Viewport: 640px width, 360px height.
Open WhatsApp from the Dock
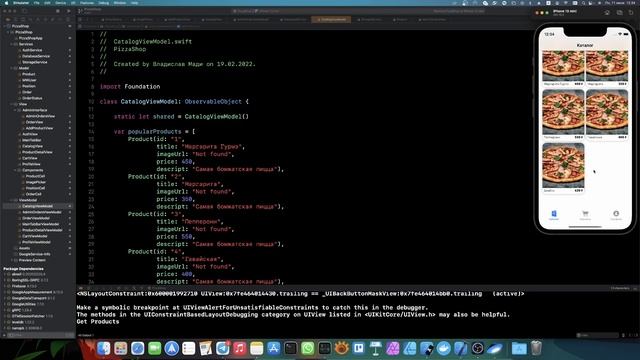pos(308,348)
